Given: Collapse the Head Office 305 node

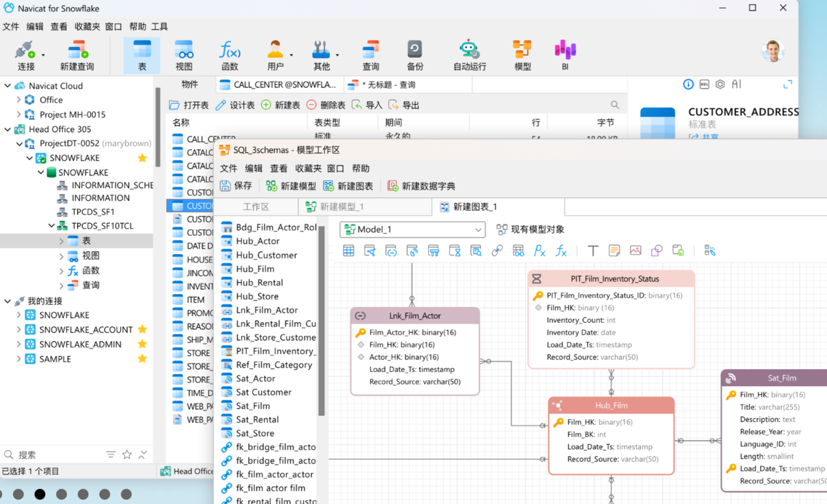Looking at the screenshot, I should pos(8,129).
